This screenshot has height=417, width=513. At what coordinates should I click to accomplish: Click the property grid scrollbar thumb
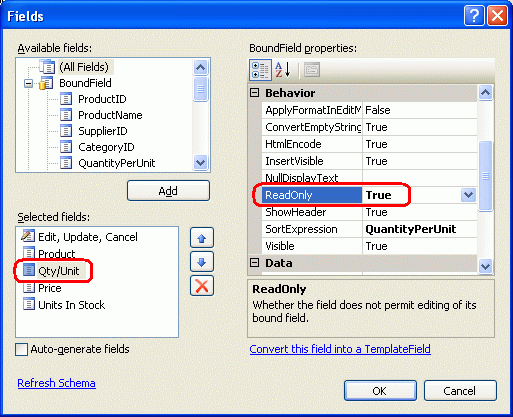[485, 176]
